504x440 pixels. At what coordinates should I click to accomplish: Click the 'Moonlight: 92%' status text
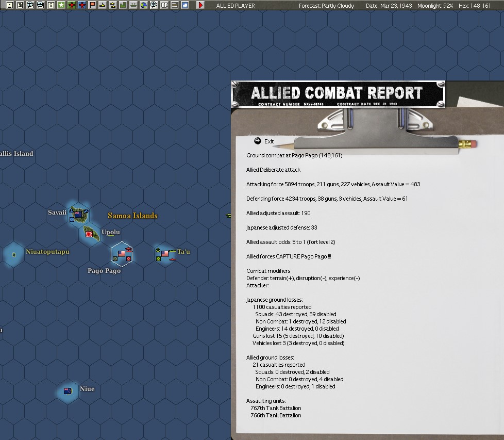click(435, 6)
